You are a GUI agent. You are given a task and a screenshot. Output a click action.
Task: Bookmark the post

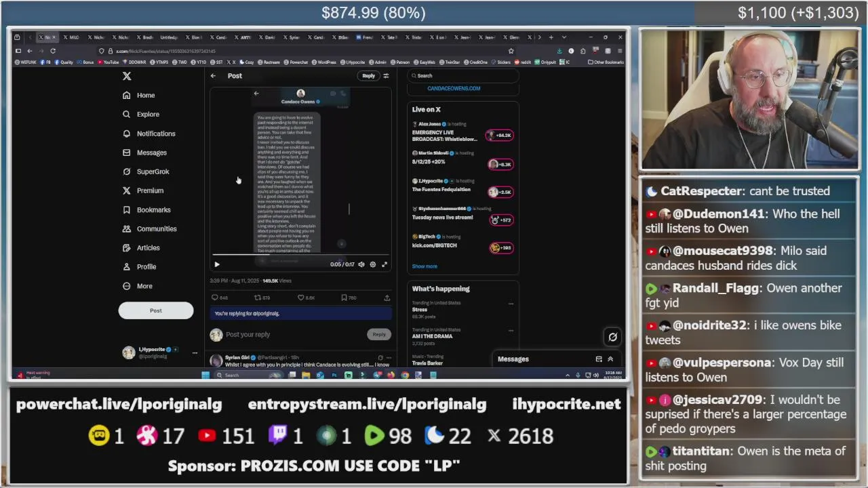(x=344, y=298)
